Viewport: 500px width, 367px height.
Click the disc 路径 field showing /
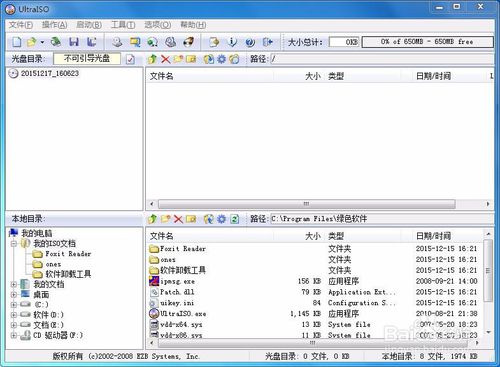click(x=382, y=59)
